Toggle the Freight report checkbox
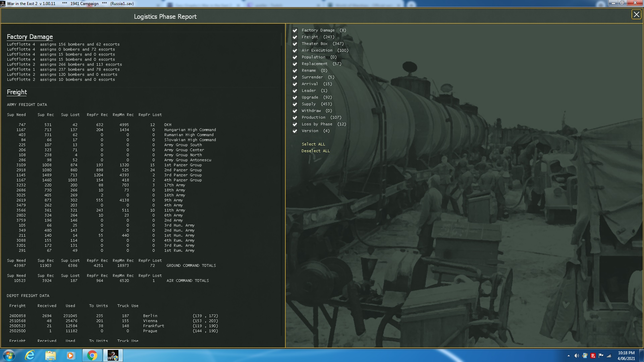644x362 pixels. 295,37
